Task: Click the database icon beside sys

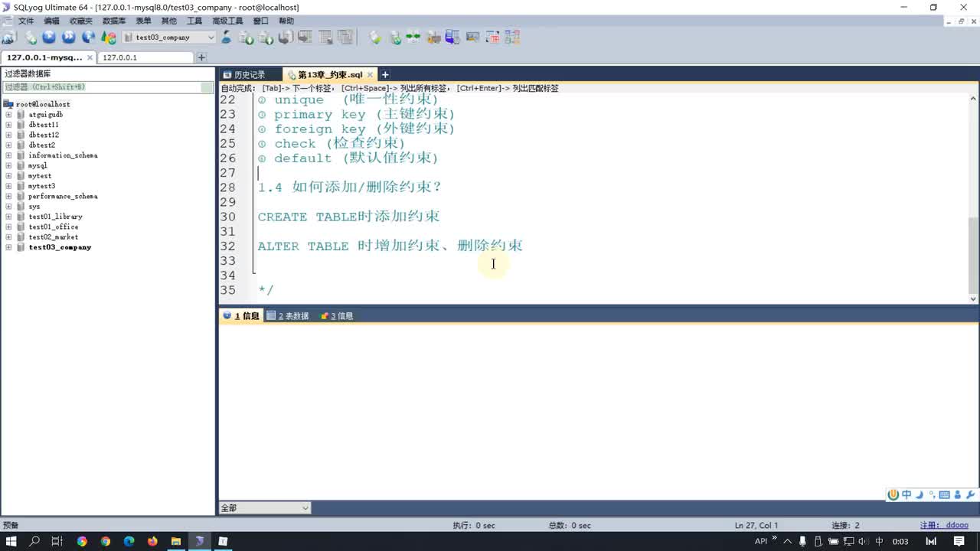Action: pyautogui.click(x=21, y=207)
